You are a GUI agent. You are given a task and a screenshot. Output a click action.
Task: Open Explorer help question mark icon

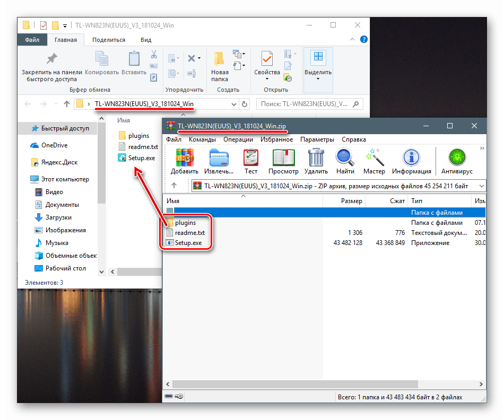click(364, 39)
